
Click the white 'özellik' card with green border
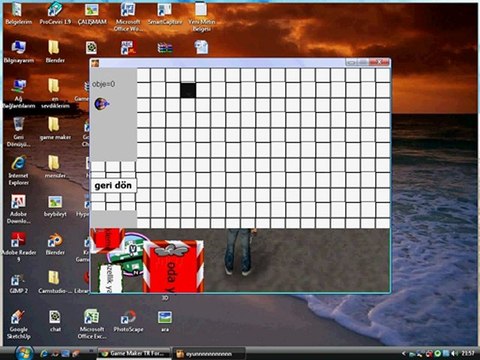[x=110, y=278]
